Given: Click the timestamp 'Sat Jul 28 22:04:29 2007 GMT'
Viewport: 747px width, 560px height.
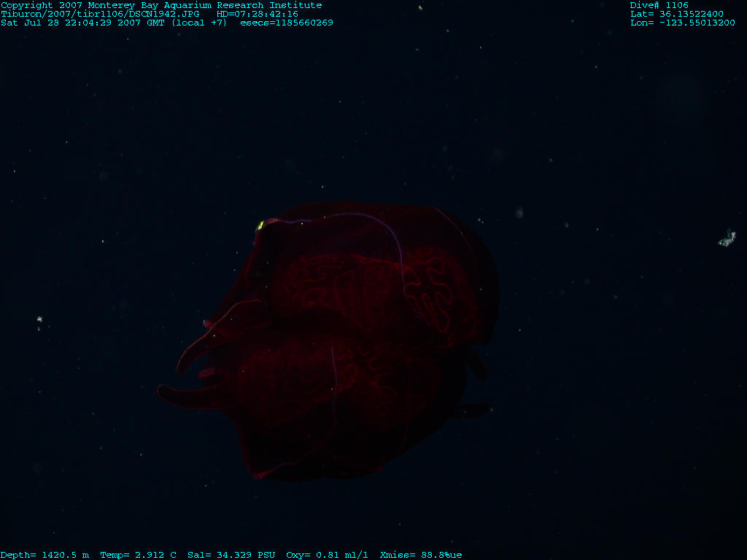Looking at the screenshot, I should 83,23.
